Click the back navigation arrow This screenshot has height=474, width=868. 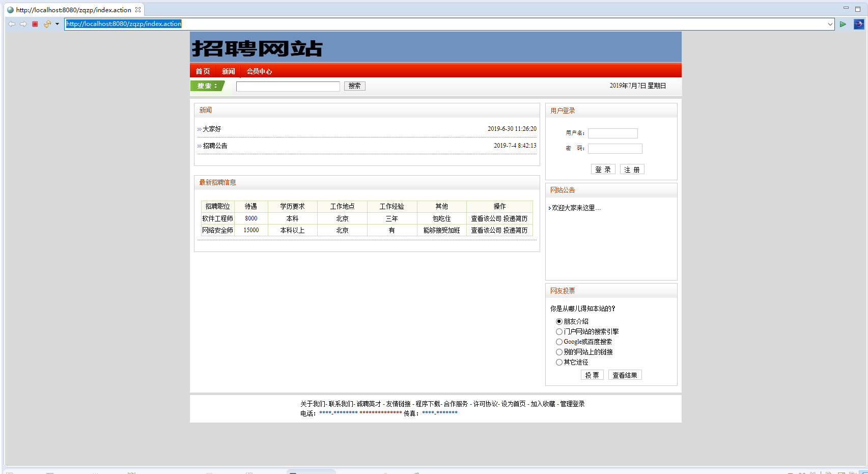tap(11, 24)
